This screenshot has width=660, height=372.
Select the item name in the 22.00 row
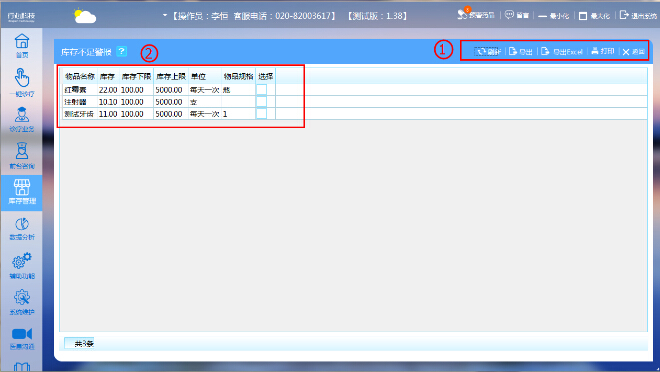coord(75,90)
